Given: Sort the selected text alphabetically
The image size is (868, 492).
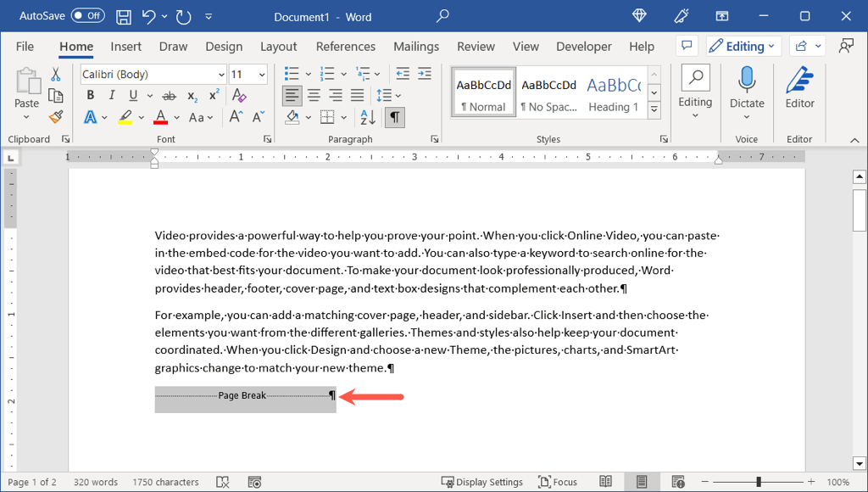Looking at the screenshot, I should tap(368, 117).
